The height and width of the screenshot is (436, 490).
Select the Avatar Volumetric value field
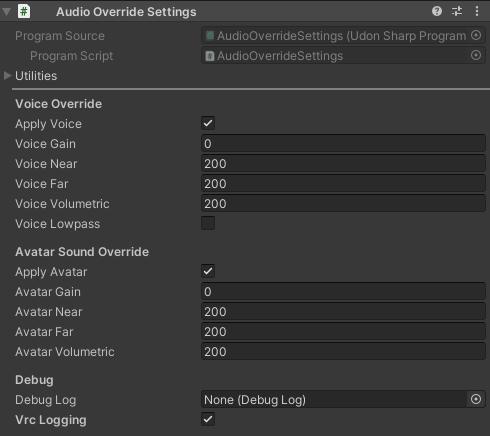[343, 352]
